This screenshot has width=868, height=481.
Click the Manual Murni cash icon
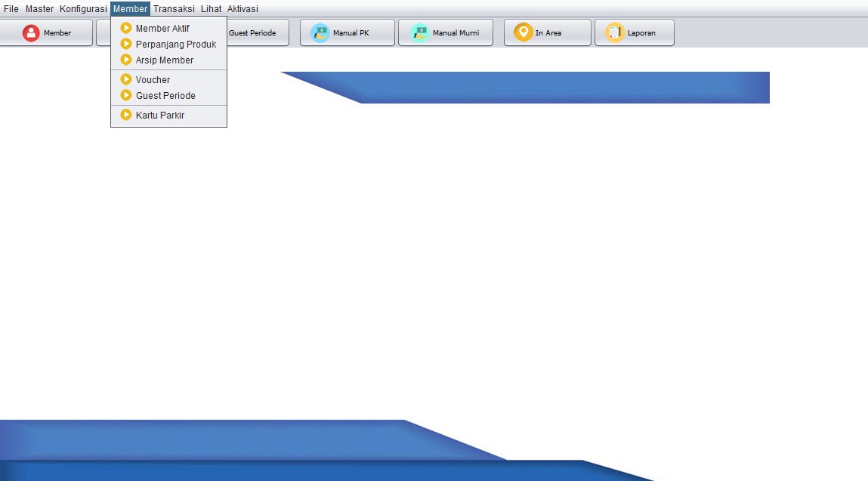419,33
